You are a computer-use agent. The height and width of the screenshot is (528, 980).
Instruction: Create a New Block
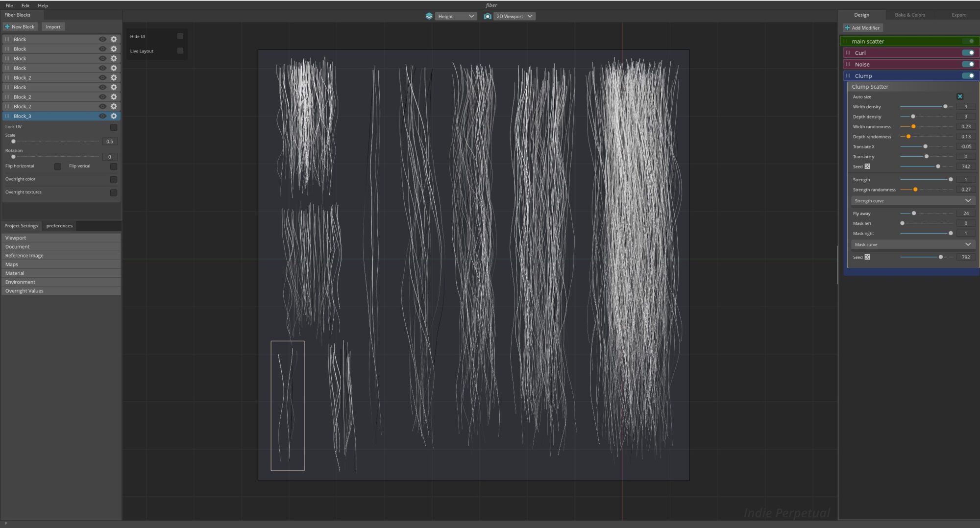tap(20, 27)
